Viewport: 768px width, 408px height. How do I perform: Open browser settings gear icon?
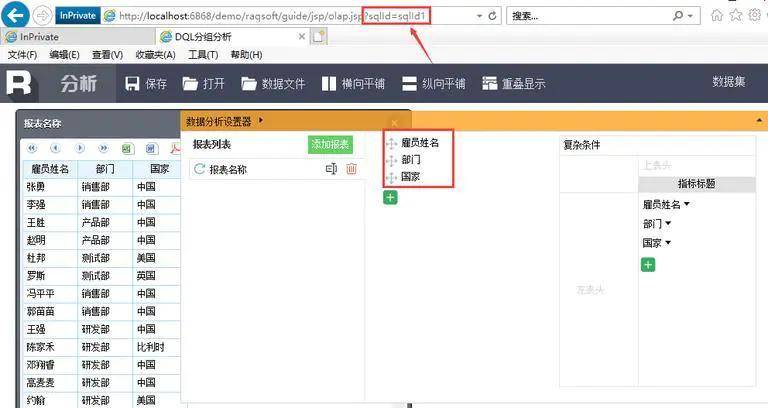tap(755, 16)
